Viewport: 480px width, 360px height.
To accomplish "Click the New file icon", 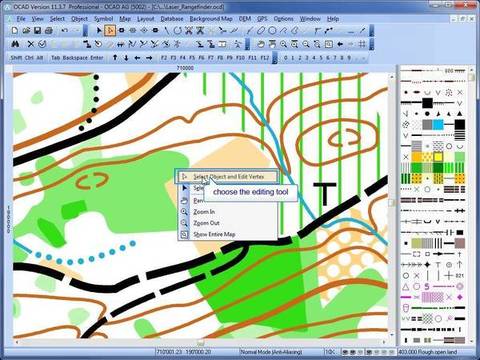I will pos(15,31).
